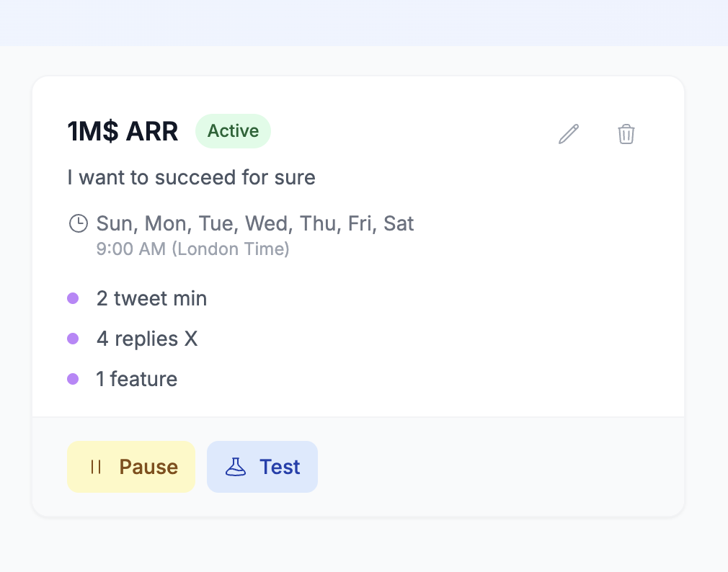The height and width of the screenshot is (572, 728).
Task: Click the pencil edit icon
Action: click(569, 134)
